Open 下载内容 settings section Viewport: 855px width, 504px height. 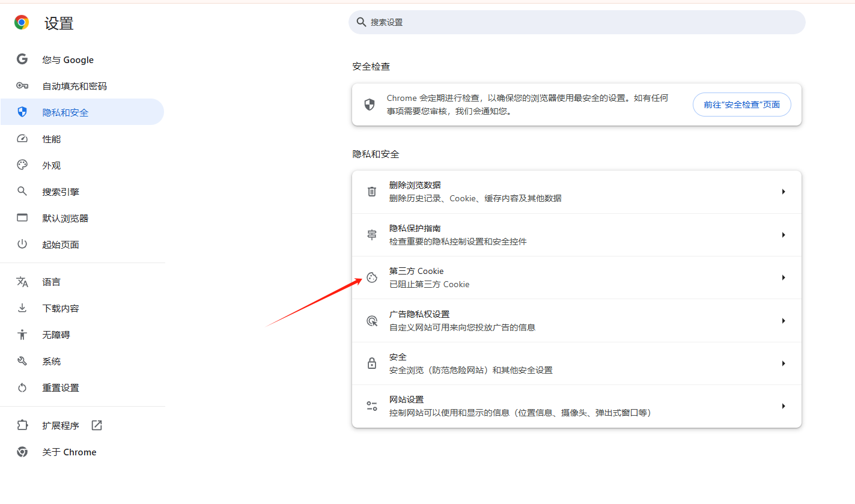click(x=82, y=308)
